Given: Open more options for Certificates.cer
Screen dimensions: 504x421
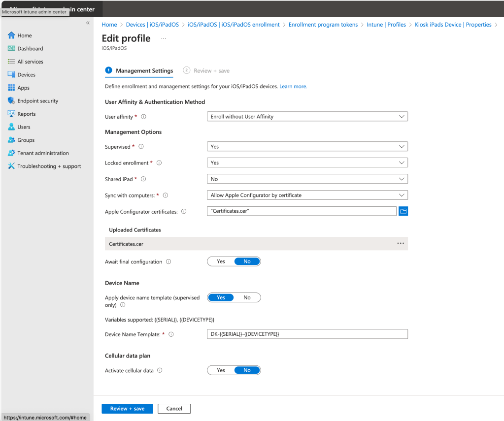Looking at the screenshot, I should click(x=400, y=244).
